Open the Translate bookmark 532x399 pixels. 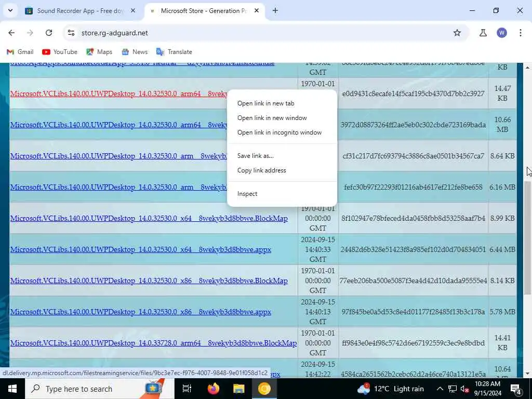[174, 52]
